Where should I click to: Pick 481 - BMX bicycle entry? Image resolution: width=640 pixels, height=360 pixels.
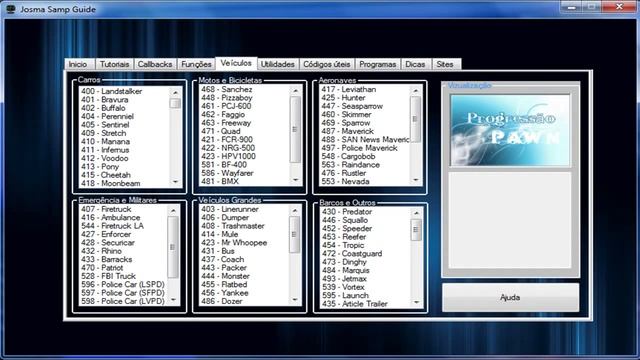point(220,181)
